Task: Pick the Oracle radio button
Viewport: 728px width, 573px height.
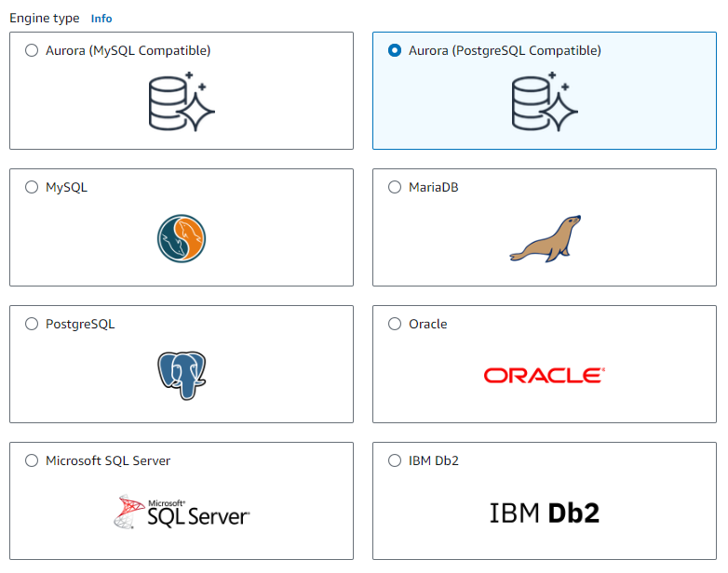Action: pos(395,324)
